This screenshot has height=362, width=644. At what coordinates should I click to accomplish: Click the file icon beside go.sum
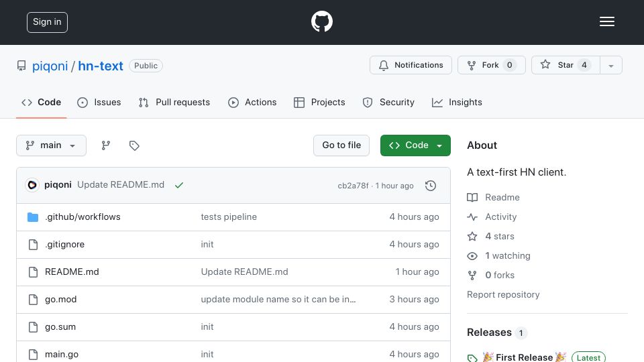click(x=34, y=327)
